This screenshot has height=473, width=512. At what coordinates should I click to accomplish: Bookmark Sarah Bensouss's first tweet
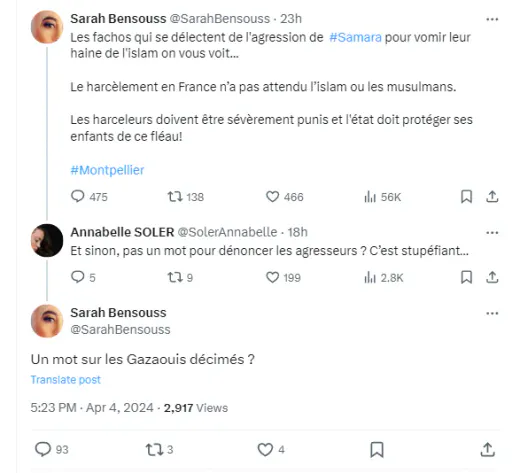tap(466, 197)
